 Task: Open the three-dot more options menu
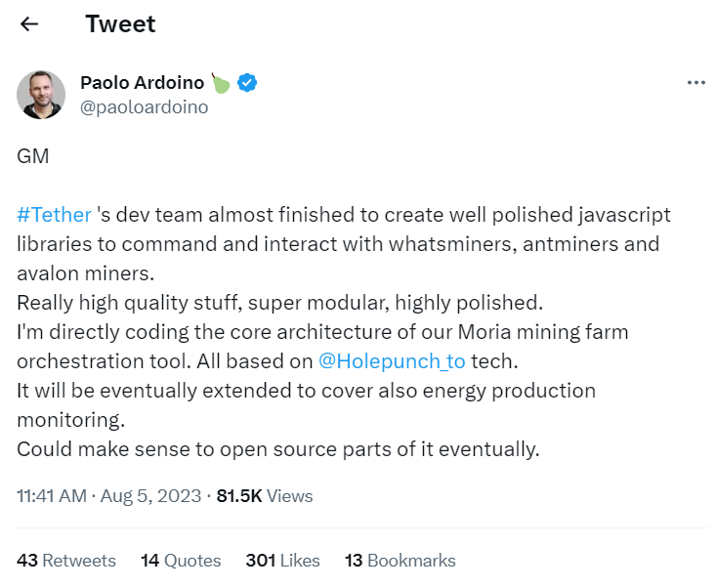click(695, 83)
